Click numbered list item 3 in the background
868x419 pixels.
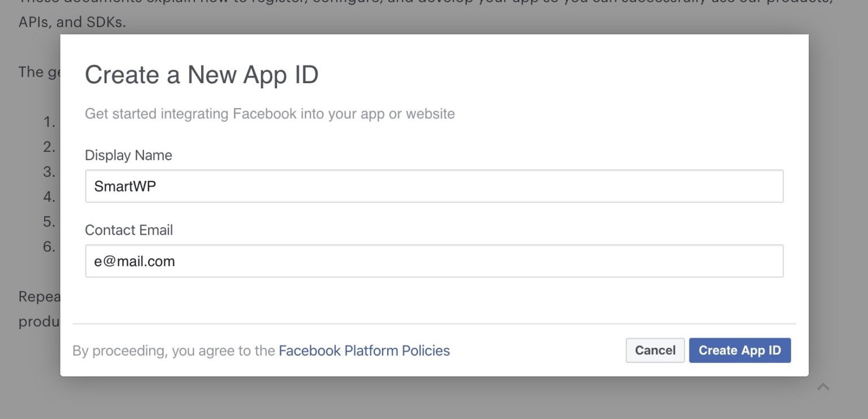[x=47, y=172]
